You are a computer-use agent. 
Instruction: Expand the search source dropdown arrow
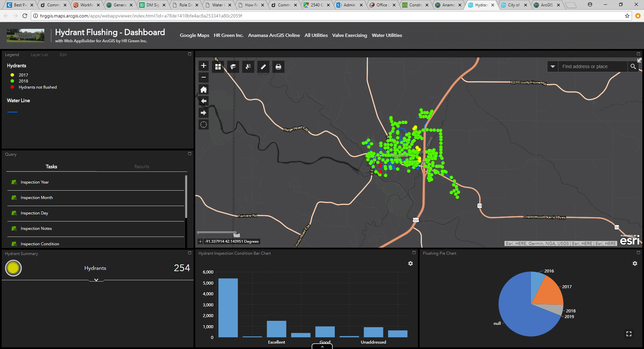pyautogui.click(x=553, y=66)
